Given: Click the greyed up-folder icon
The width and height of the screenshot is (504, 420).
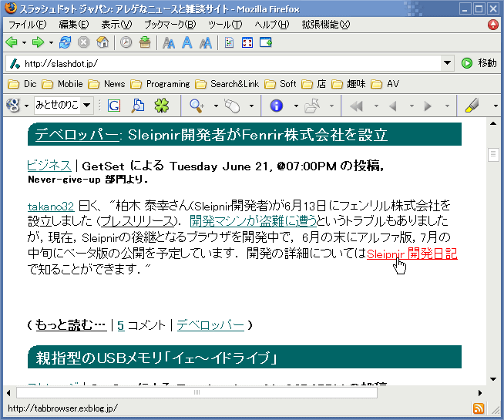Looking at the screenshot, I should click(x=312, y=106).
